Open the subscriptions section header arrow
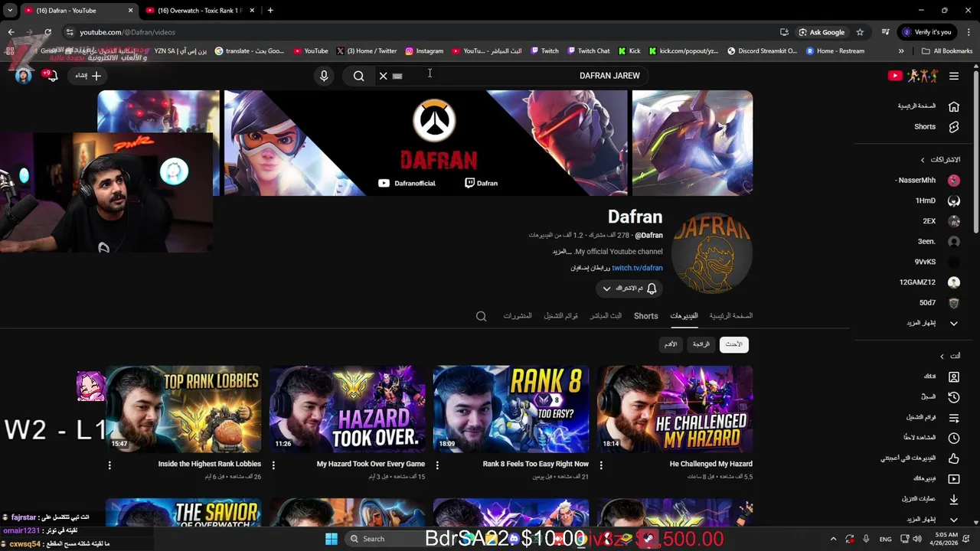The image size is (980, 551). [923, 160]
